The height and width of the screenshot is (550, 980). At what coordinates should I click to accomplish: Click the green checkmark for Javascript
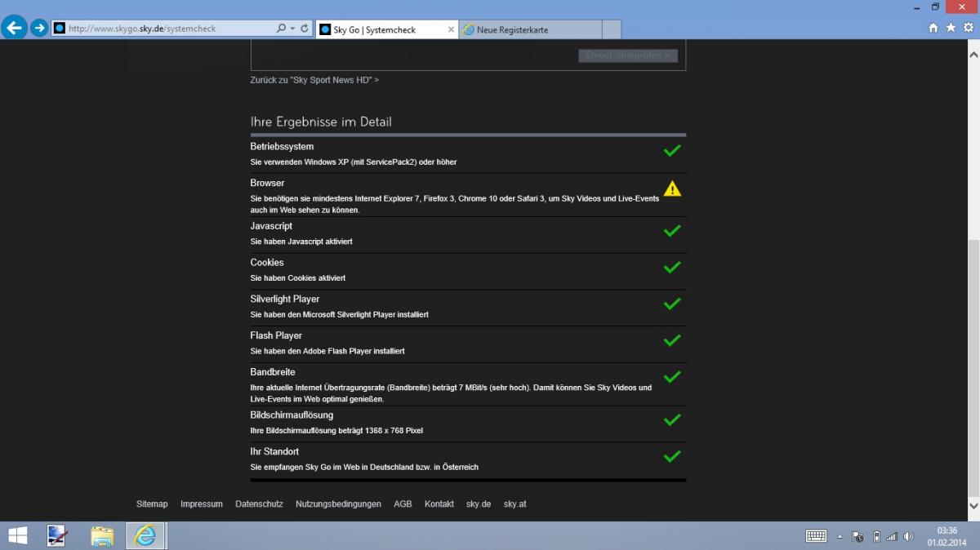[x=672, y=231]
